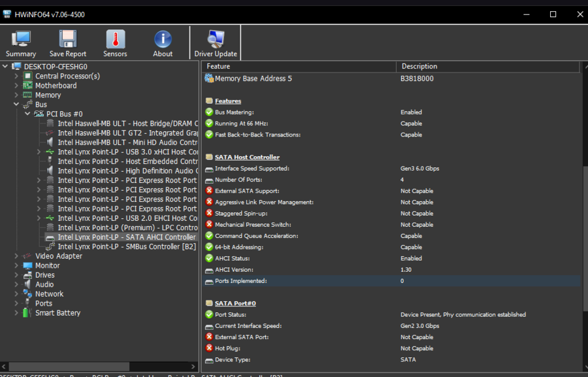Expand the Motherboard tree node
This screenshot has width=588, height=377.
[16, 86]
